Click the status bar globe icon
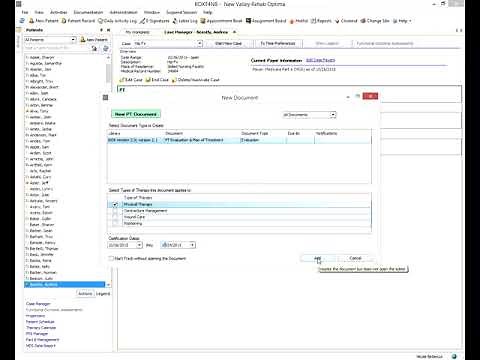Screen dimensions: 480x360 (454, 356)
